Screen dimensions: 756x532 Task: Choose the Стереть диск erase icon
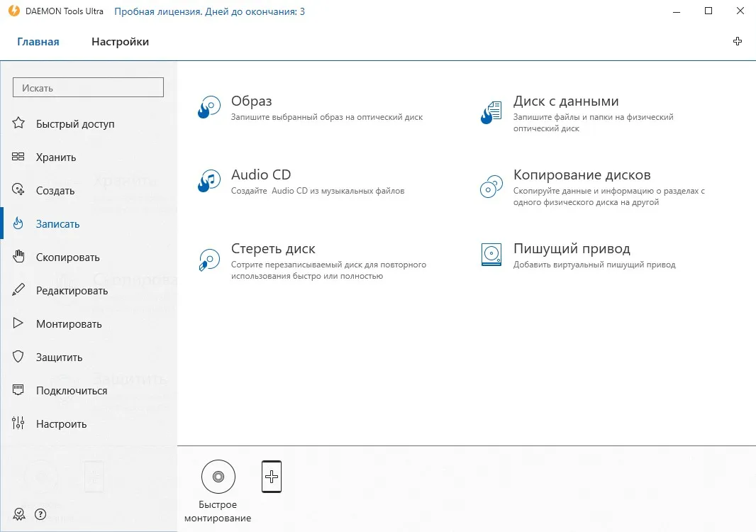pyautogui.click(x=209, y=260)
